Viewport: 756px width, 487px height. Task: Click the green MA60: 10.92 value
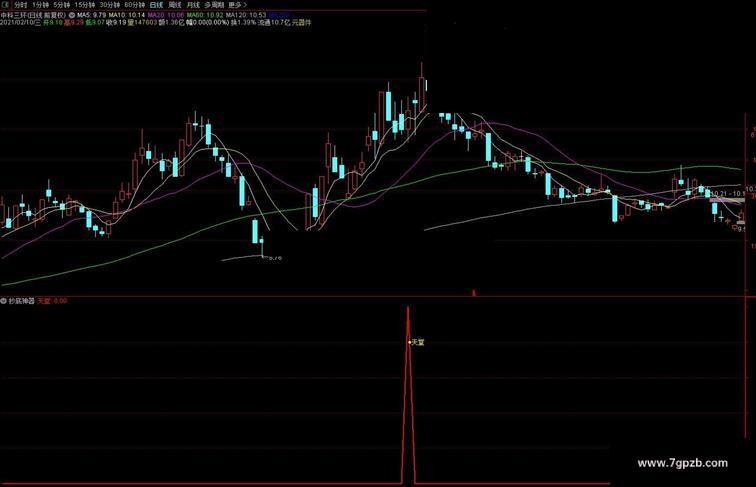(205, 15)
